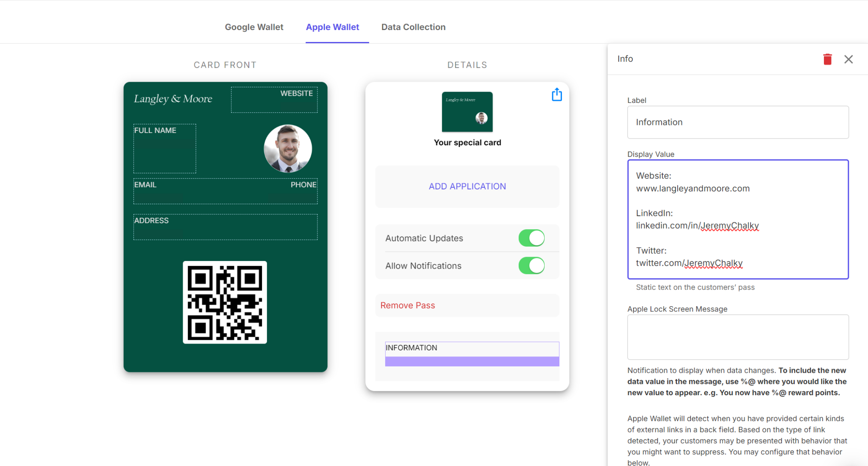Select the Langley & Moore card thumbnail
868x466 pixels.
pos(467,111)
